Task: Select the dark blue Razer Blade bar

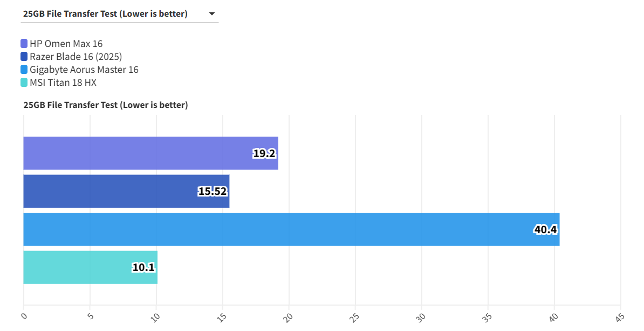Action: coord(108,191)
